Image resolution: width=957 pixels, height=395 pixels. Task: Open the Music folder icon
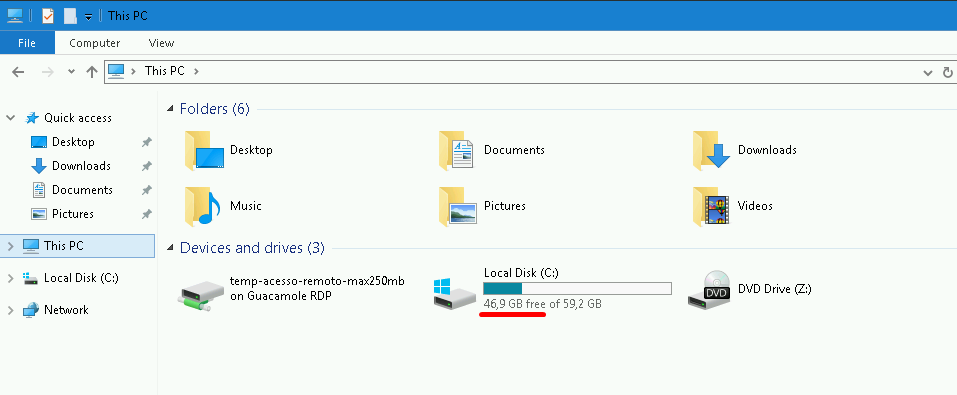point(202,206)
